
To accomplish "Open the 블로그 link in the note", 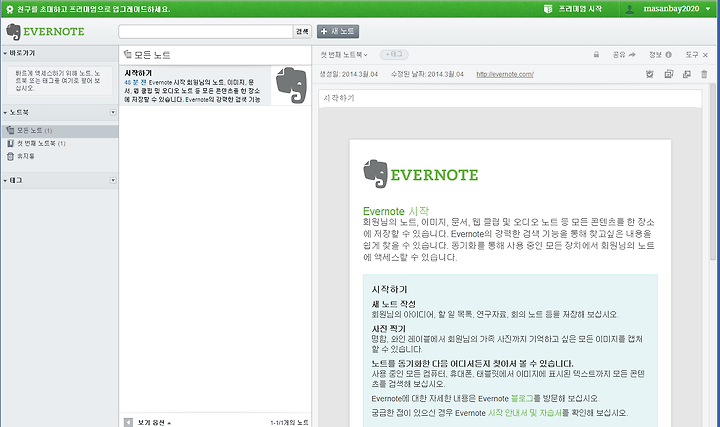I will pyautogui.click(x=522, y=399).
